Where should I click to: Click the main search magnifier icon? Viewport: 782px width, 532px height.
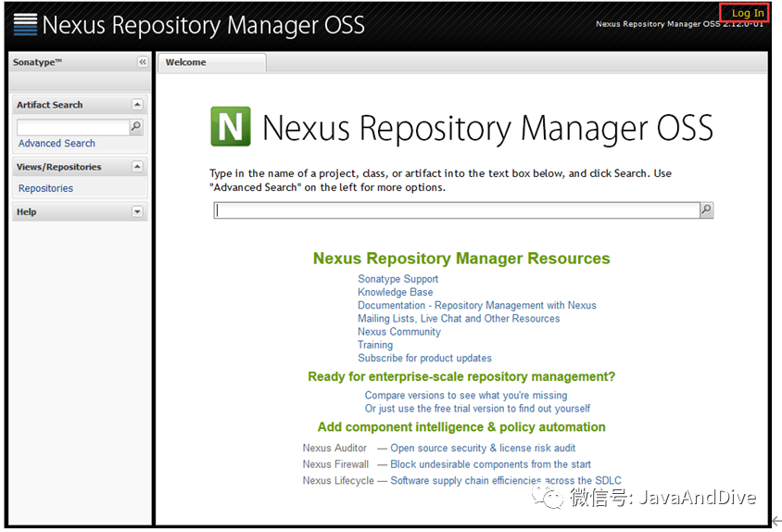click(706, 210)
